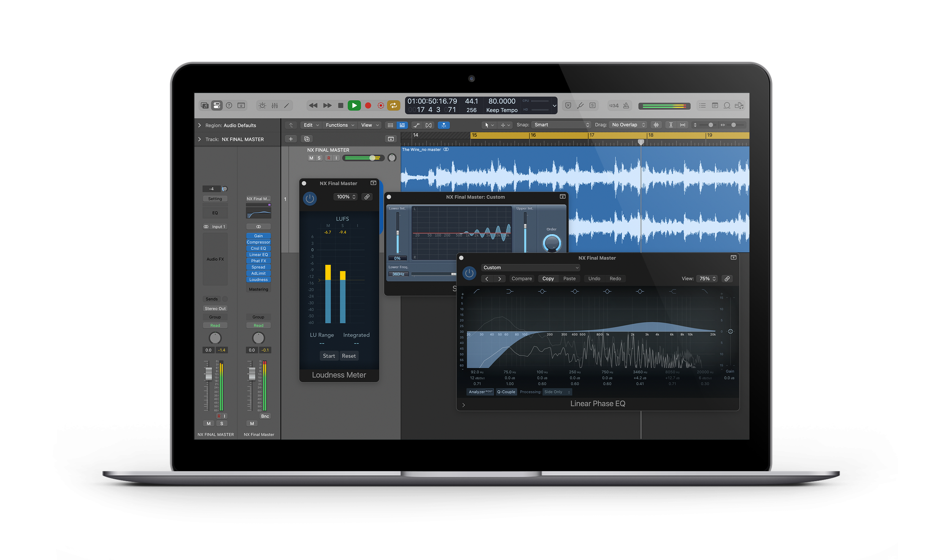Open Quick Help question mark icon

(229, 105)
